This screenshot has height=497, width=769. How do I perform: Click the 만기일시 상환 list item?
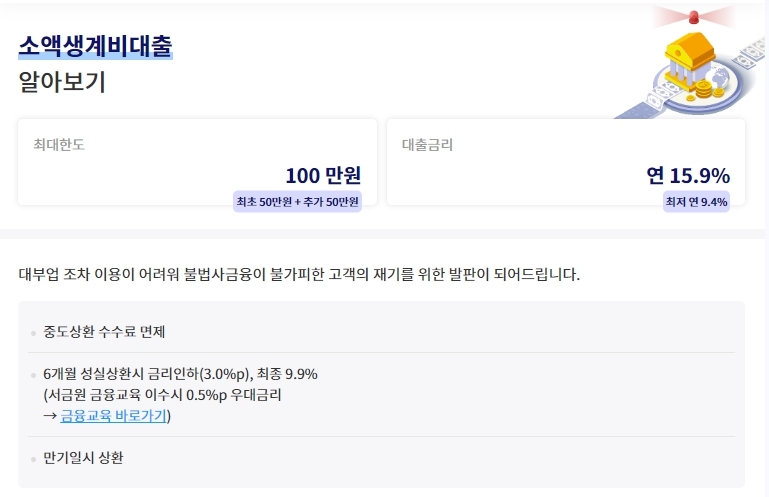click(83, 458)
